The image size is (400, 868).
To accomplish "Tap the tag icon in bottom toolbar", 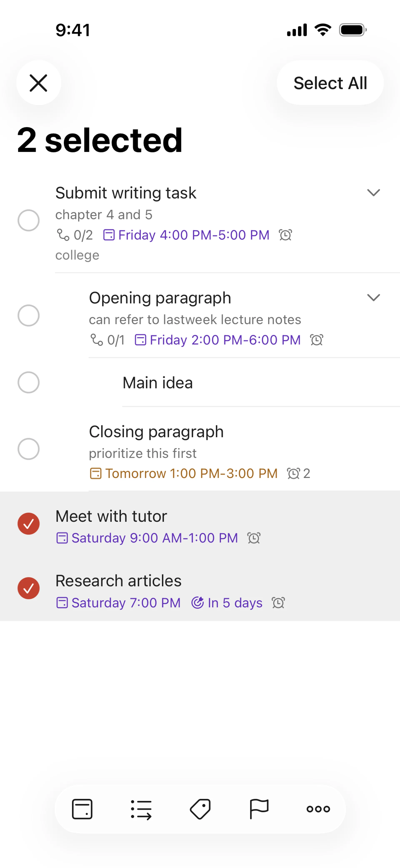I will pos(200,809).
